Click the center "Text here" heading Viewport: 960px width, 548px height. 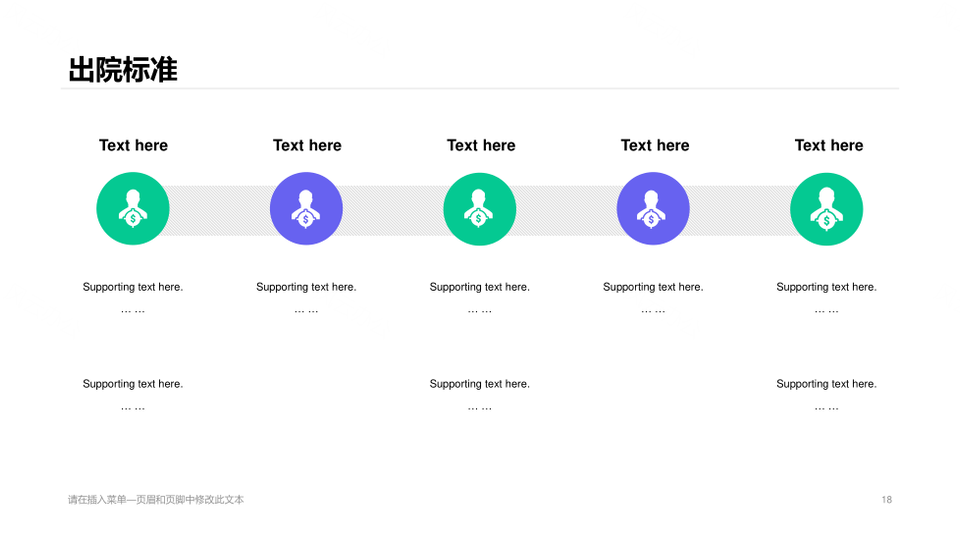tap(481, 145)
